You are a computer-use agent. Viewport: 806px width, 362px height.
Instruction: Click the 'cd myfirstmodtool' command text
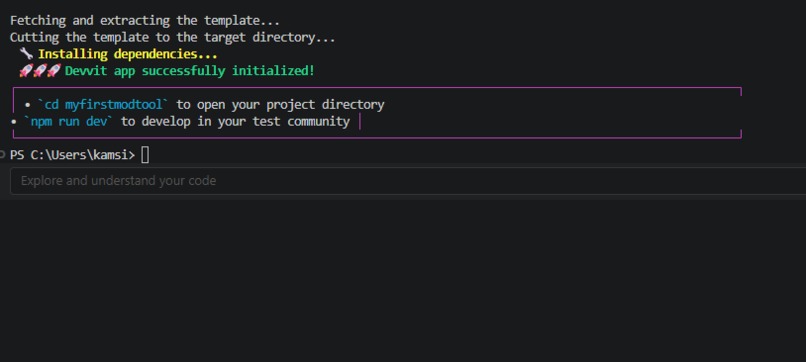[x=103, y=105]
